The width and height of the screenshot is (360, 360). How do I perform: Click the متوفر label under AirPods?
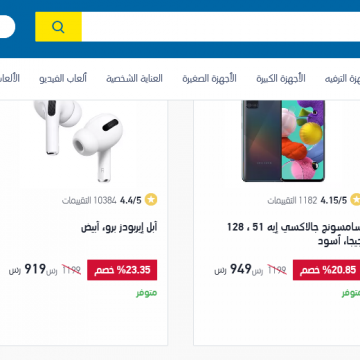click(x=146, y=293)
